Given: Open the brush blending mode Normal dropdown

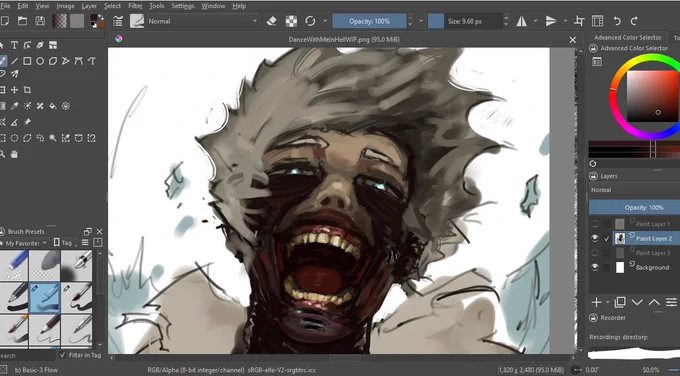Looking at the screenshot, I should (x=203, y=21).
